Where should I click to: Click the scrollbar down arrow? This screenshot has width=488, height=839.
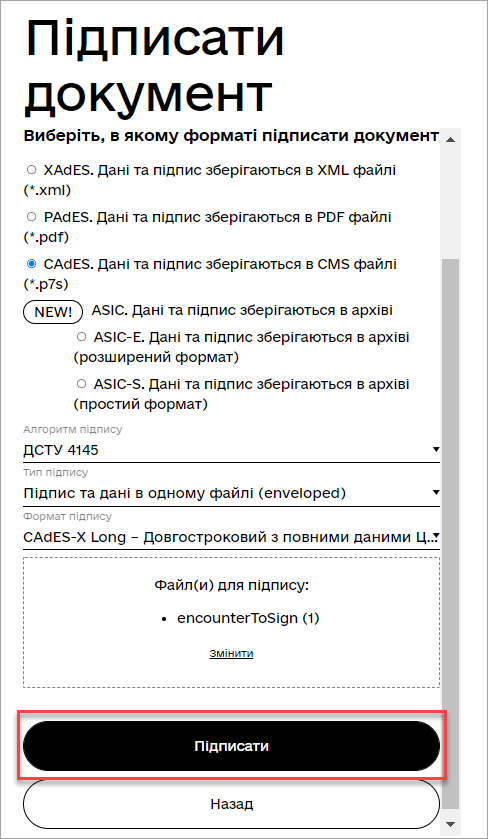451,823
